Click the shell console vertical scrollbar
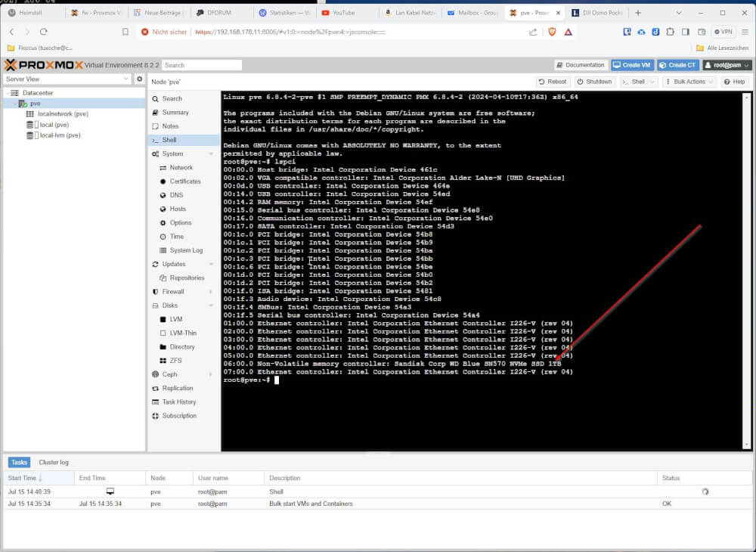 coord(747,270)
